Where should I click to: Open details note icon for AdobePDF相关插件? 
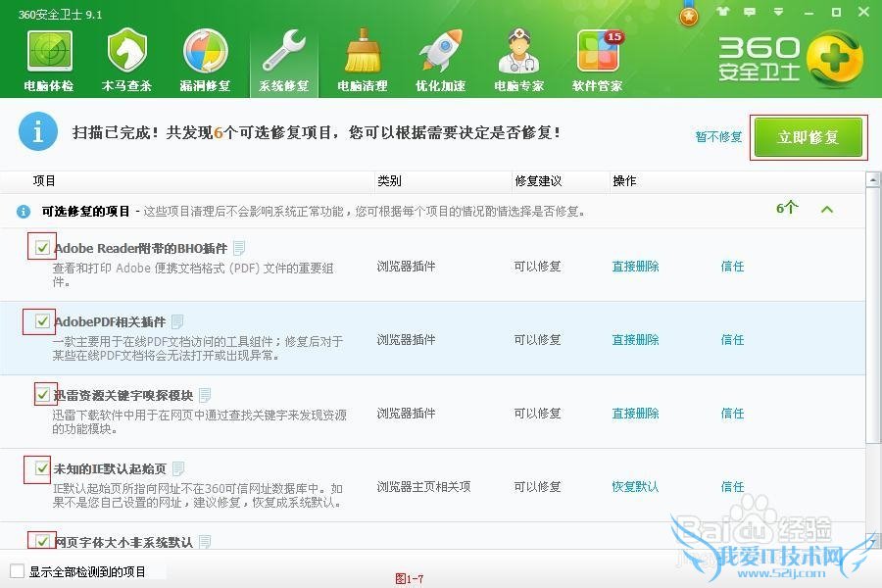177,321
